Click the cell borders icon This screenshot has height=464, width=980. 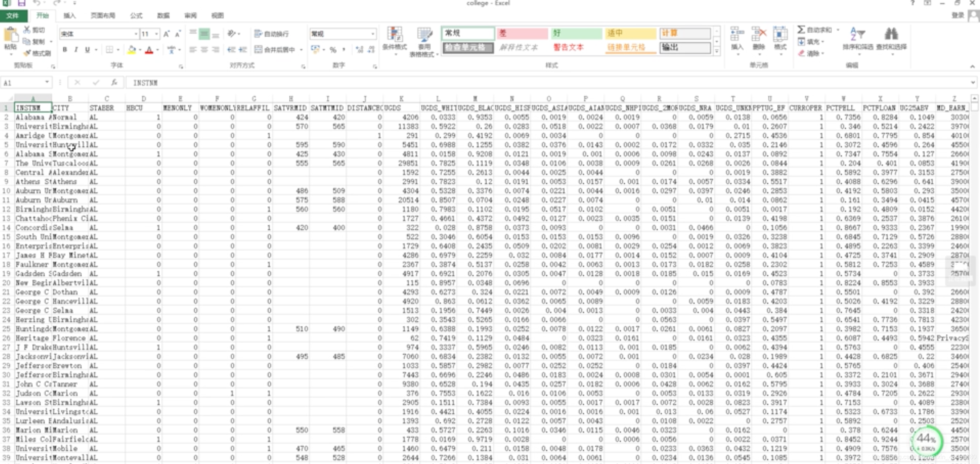point(110,49)
